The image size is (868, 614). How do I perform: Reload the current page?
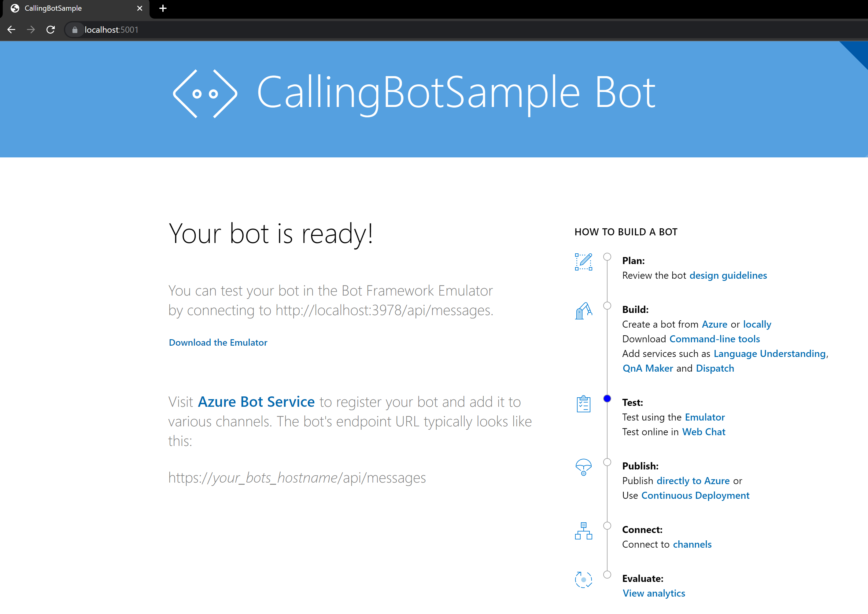50,29
